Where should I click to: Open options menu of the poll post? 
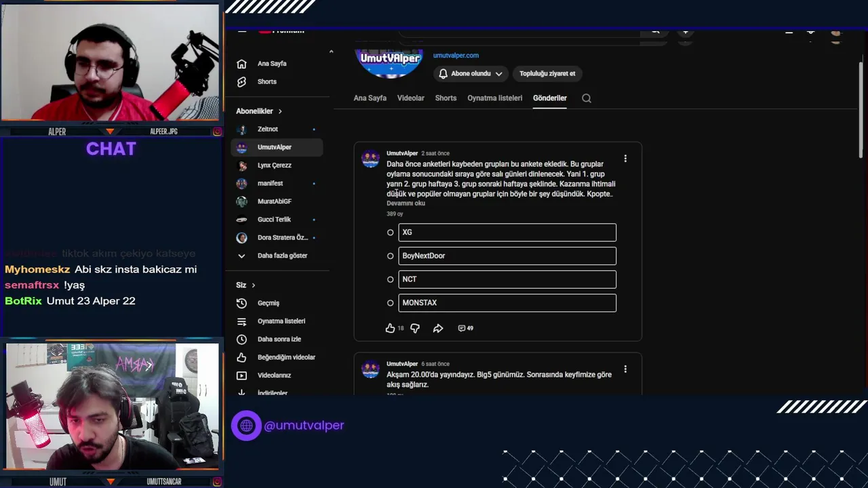point(625,159)
